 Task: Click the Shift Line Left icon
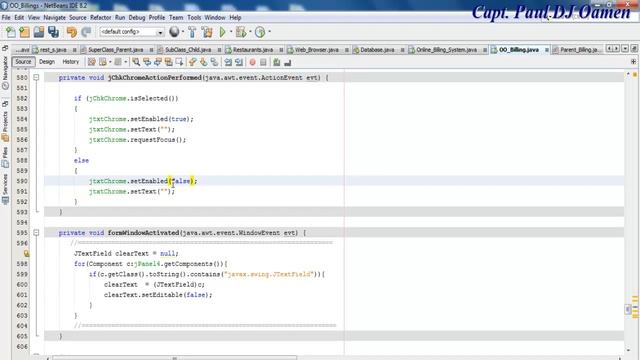(x=228, y=62)
